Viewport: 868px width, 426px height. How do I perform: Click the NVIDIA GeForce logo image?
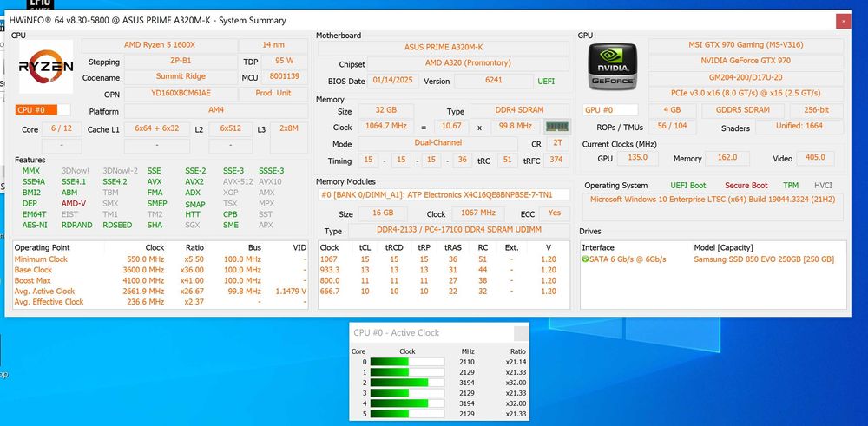tap(612, 67)
